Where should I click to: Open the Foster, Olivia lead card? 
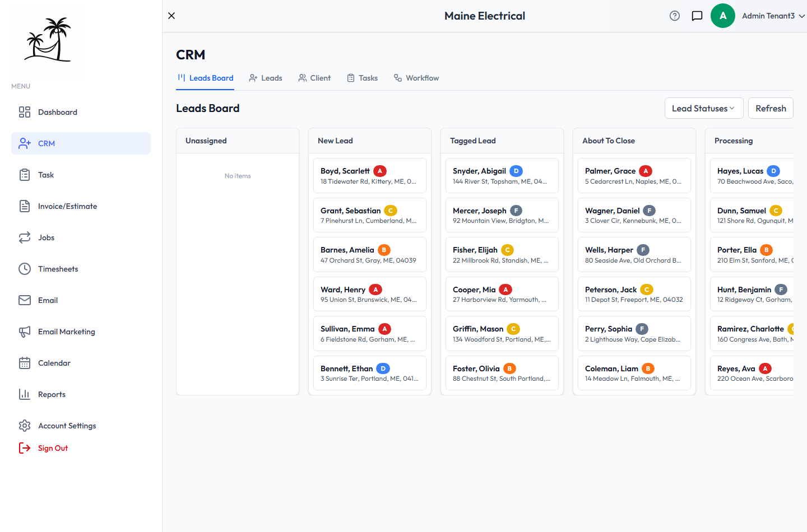pyautogui.click(x=502, y=373)
